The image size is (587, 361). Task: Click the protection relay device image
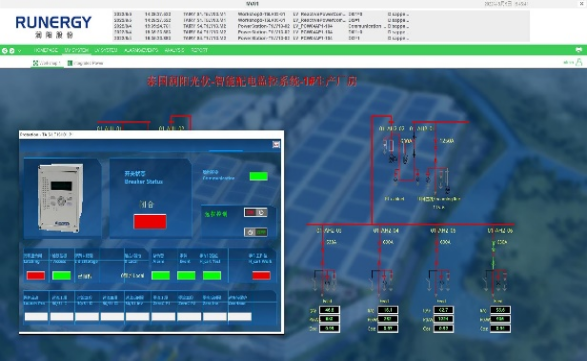[x=60, y=198]
